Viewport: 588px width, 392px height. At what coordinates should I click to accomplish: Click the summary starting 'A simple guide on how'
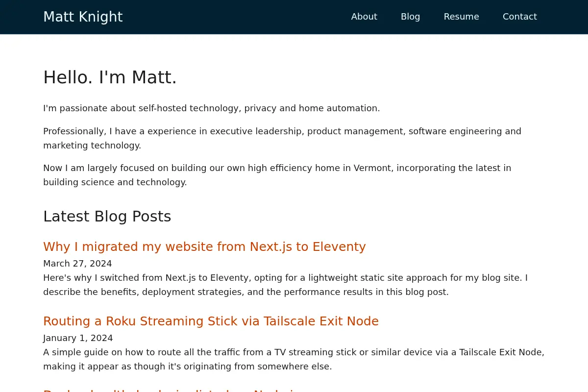click(294, 359)
